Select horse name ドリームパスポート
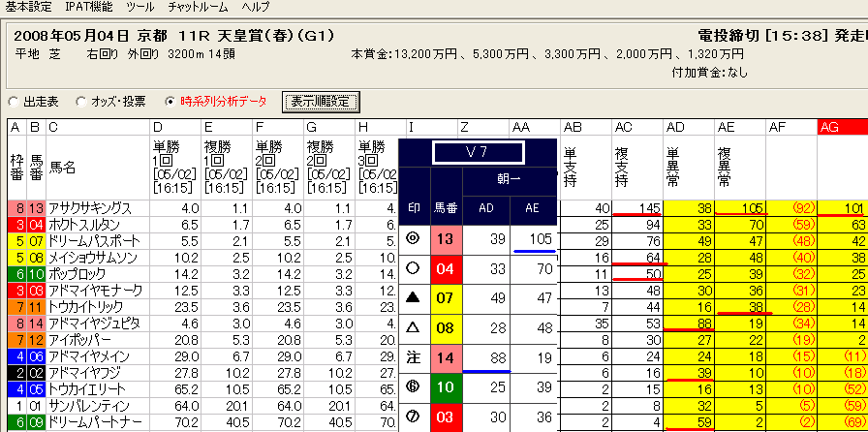Viewport: 868px width, 432px height. 94,241
